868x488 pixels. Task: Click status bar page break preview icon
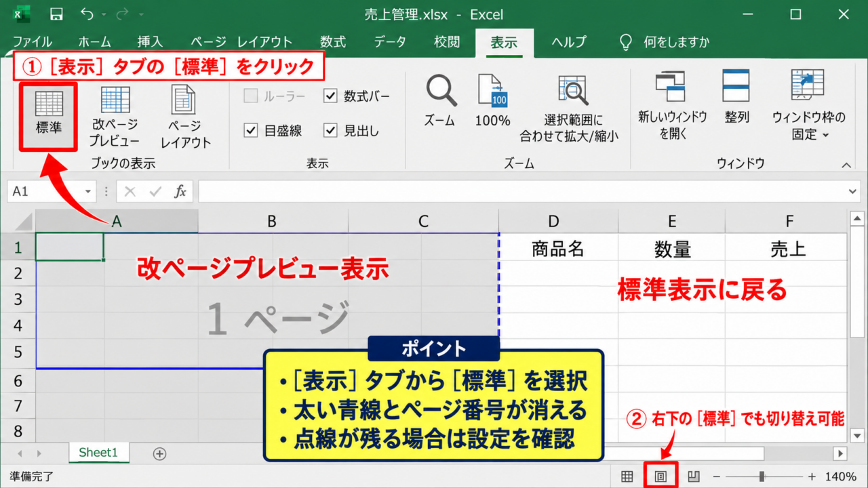pyautogui.click(x=694, y=476)
